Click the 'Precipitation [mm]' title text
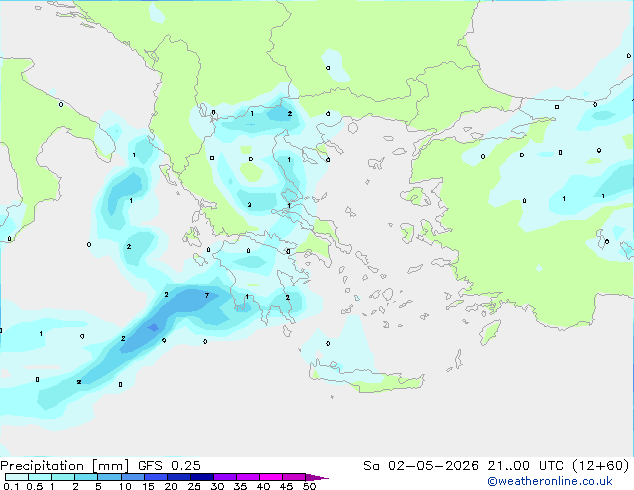The height and width of the screenshot is (490, 634). pos(65,466)
